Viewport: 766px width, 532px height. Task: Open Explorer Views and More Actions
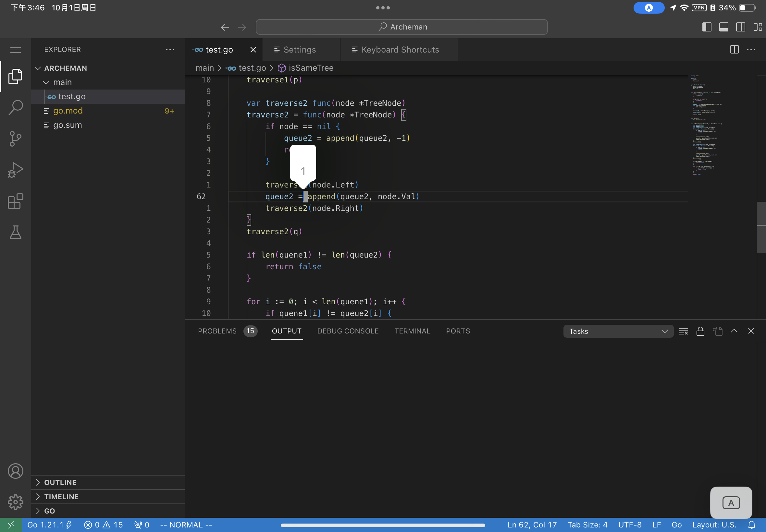(170, 50)
